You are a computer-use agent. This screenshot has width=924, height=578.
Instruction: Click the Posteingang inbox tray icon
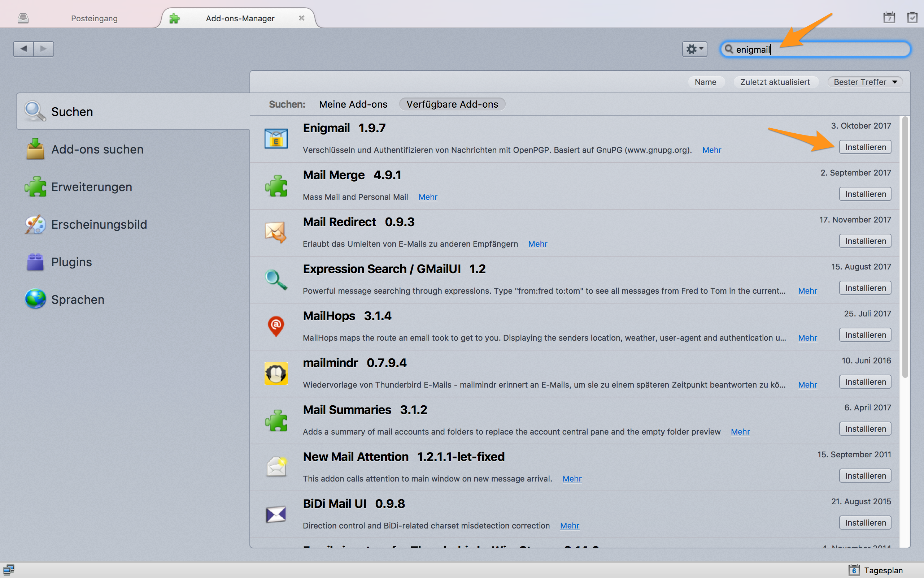click(x=23, y=18)
